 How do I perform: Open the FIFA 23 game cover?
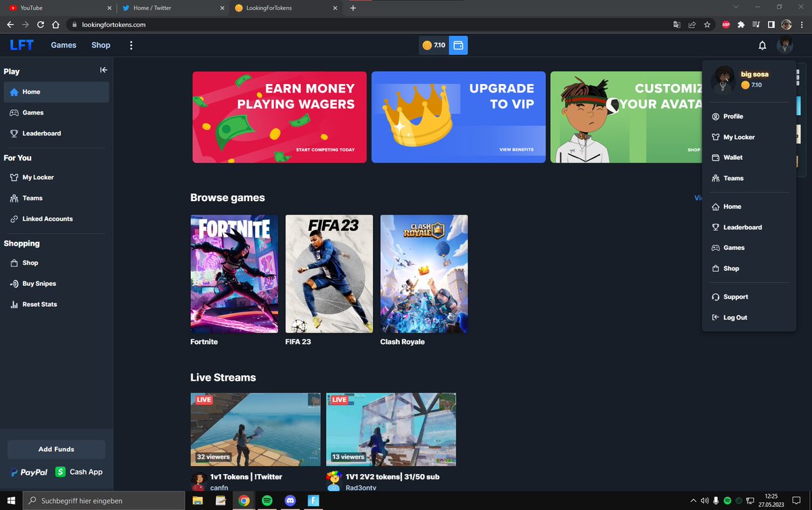329,274
